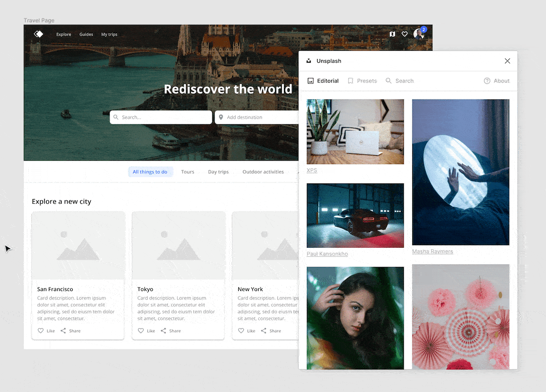Click the Search... input field
The height and width of the screenshot is (392, 546).
coord(161,117)
